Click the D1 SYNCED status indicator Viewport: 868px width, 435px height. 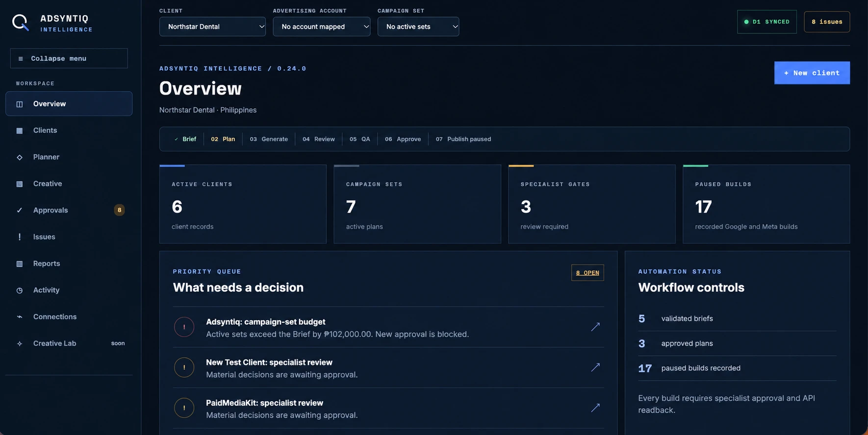(x=767, y=22)
